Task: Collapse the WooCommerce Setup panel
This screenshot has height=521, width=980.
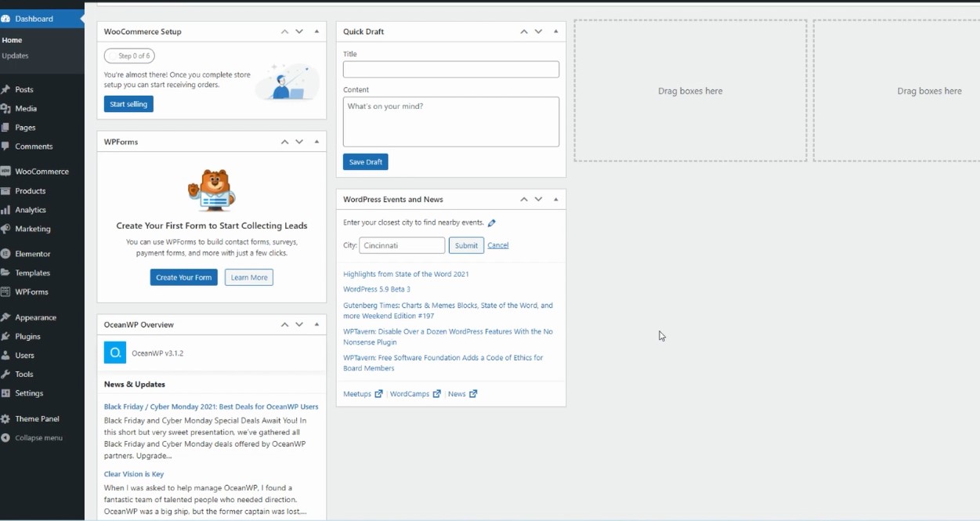Action: coord(316,31)
